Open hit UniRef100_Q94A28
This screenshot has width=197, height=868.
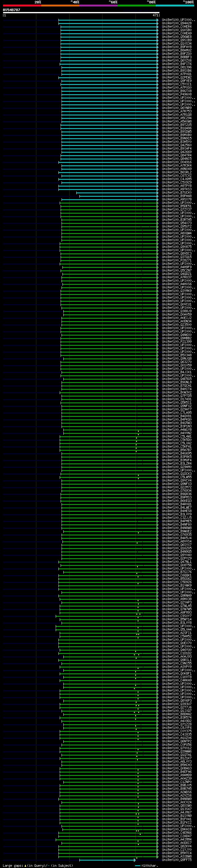[x=177, y=23]
